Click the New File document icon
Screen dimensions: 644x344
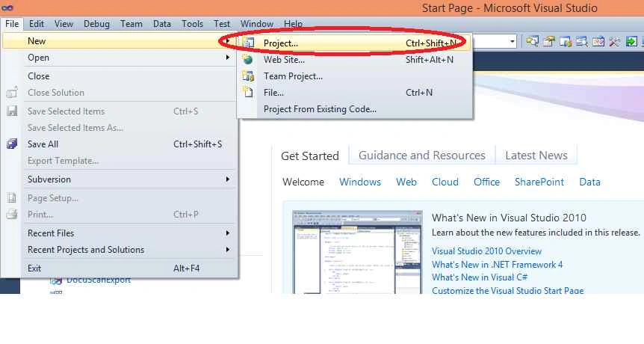tap(247, 92)
